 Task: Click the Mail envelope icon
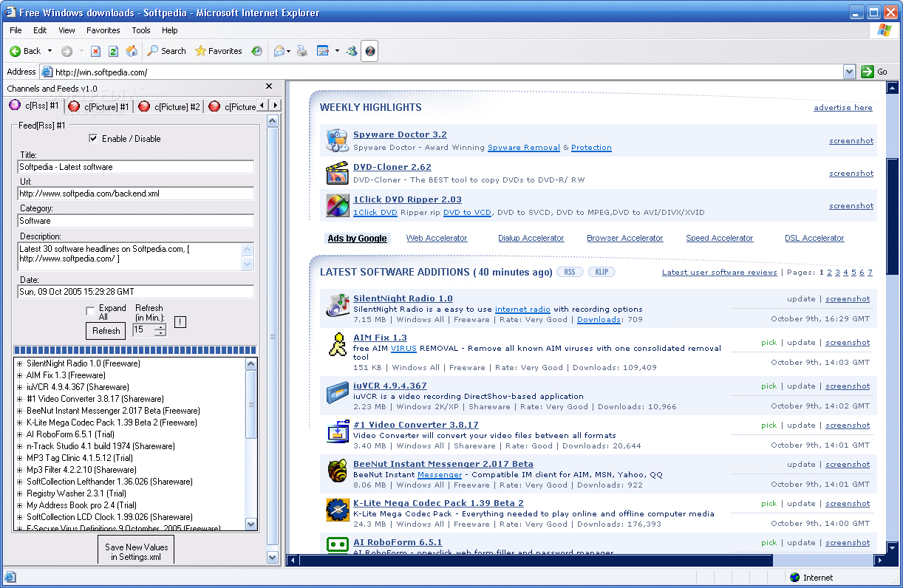(279, 51)
